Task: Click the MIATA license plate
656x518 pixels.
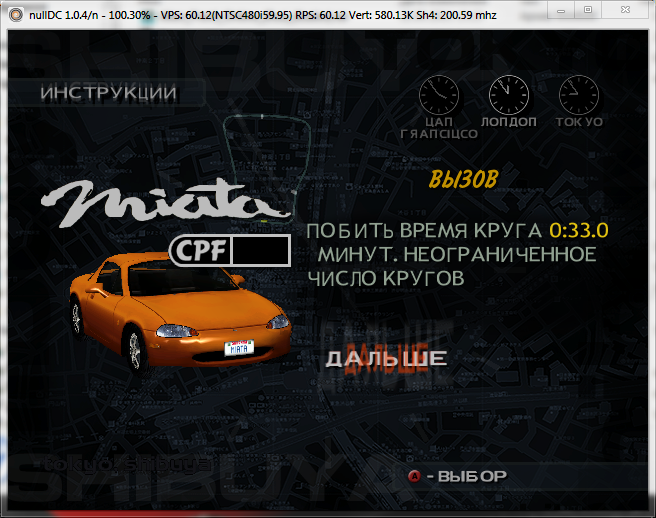Action: point(239,348)
